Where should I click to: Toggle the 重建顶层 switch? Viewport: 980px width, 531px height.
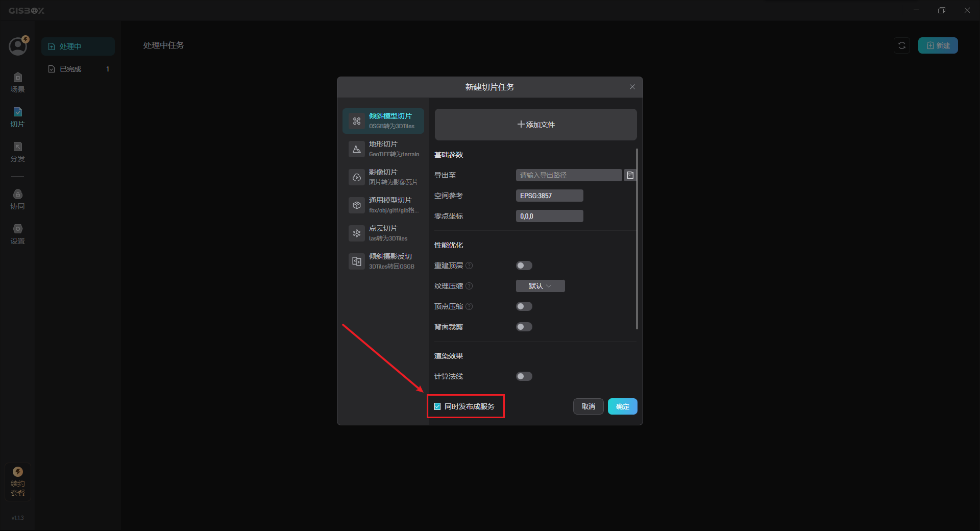tap(524, 265)
